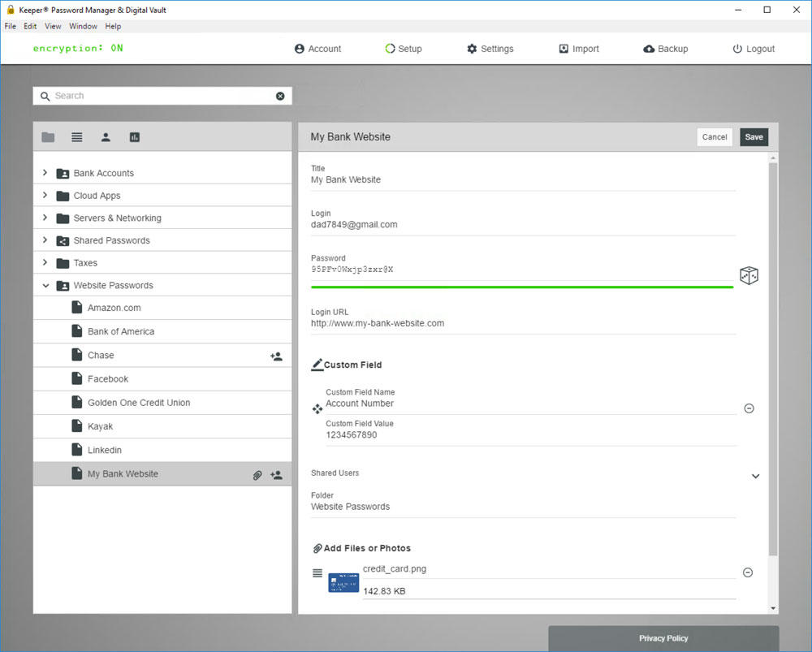Click the share user icon on Chase row

[277, 356]
